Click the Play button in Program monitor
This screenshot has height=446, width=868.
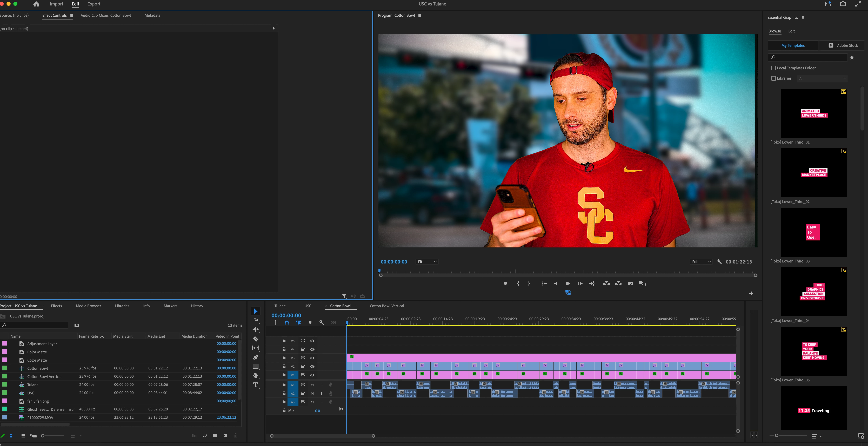click(568, 284)
